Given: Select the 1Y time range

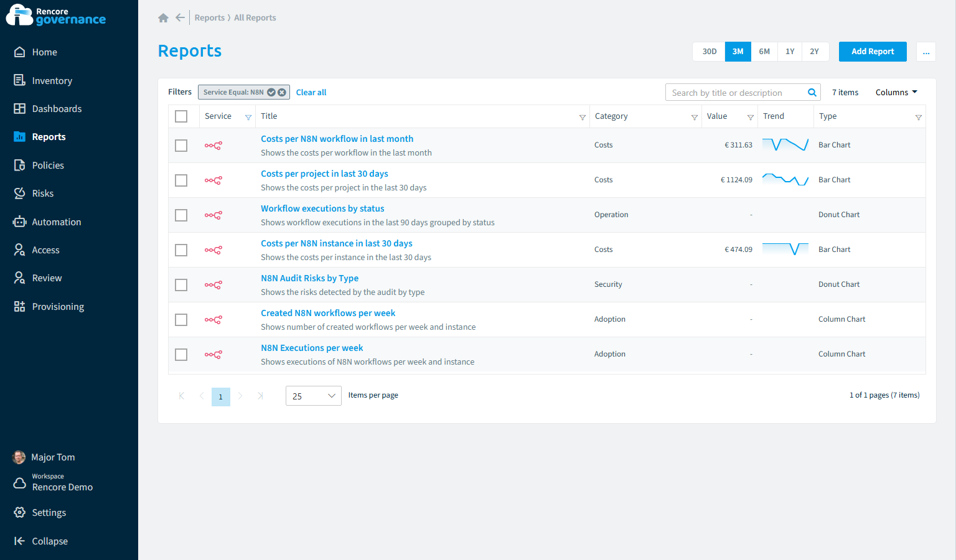Looking at the screenshot, I should (790, 52).
